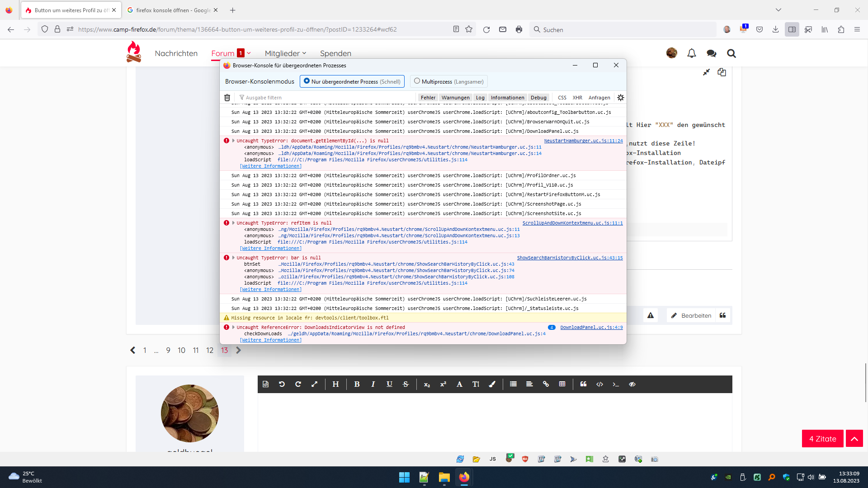Image resolution: width=868 pixels, height=488 pixels.
Task: Open console settings gear
Action: pyautogui.click(x=621, y=98)
